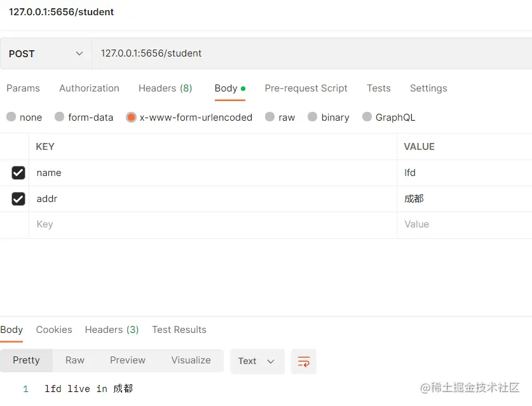This screenshot has width=532, height=406.
Task: Select the Visualize response view
Action: point(191,360)
